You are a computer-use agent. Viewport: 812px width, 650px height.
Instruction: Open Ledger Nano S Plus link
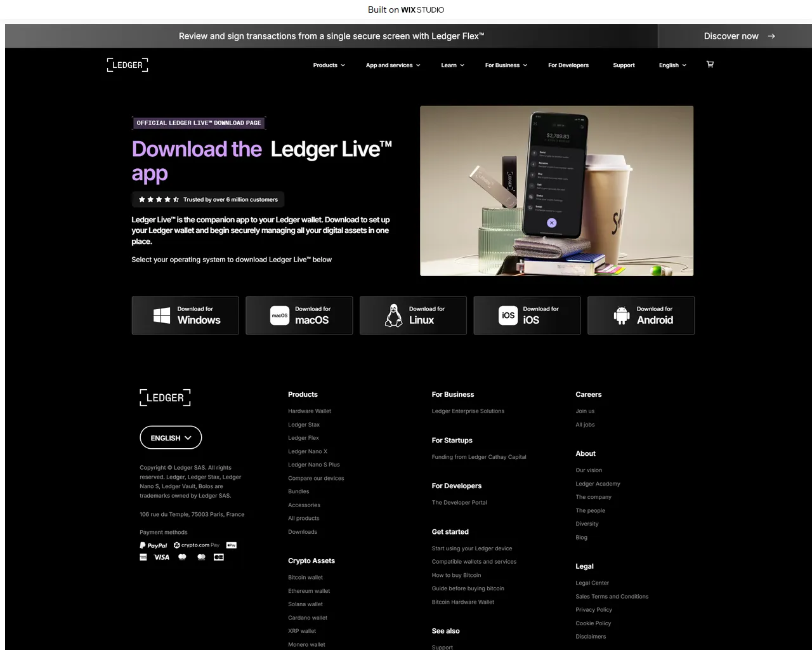tap(314, 465)
